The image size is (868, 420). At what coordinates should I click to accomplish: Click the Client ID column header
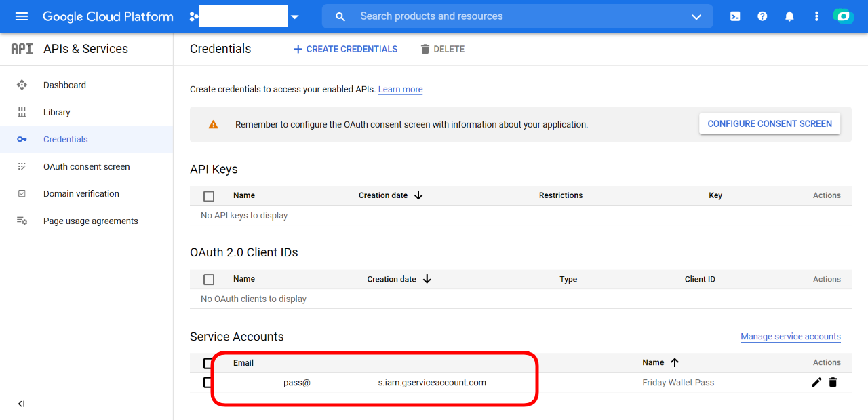pyautogui.click(x=700, y=279)
